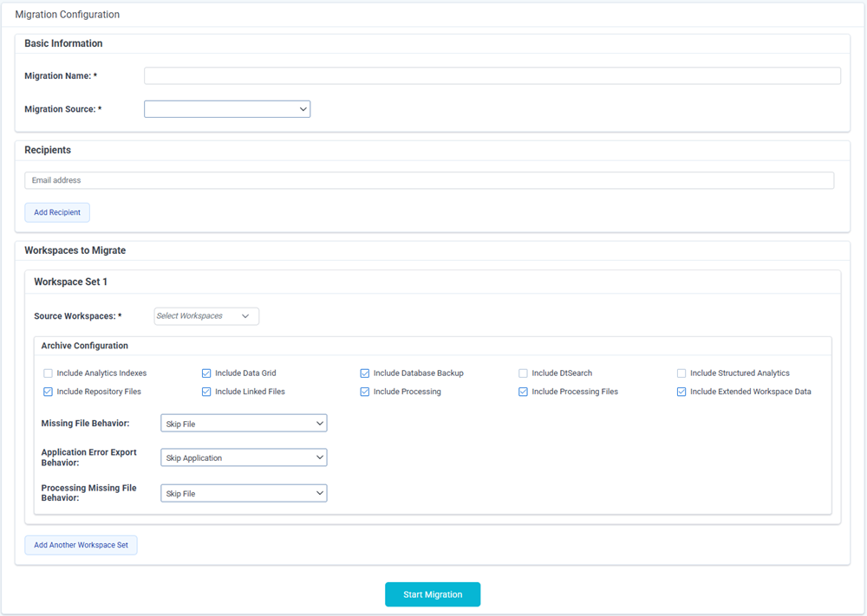The width and height of the screenshot is (867, 616).
Task: Disable the Include Processing checkbox
Action: (x=365, y=392)
